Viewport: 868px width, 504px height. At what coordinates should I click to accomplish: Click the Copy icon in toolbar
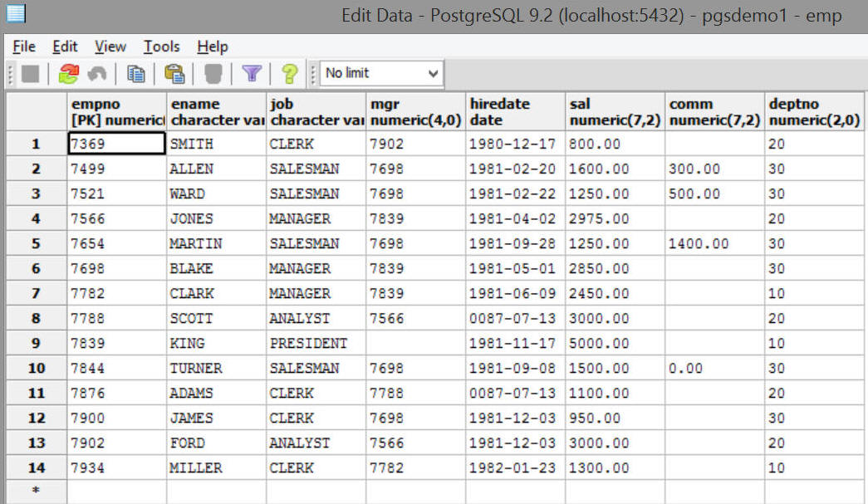tap(135, 74)
